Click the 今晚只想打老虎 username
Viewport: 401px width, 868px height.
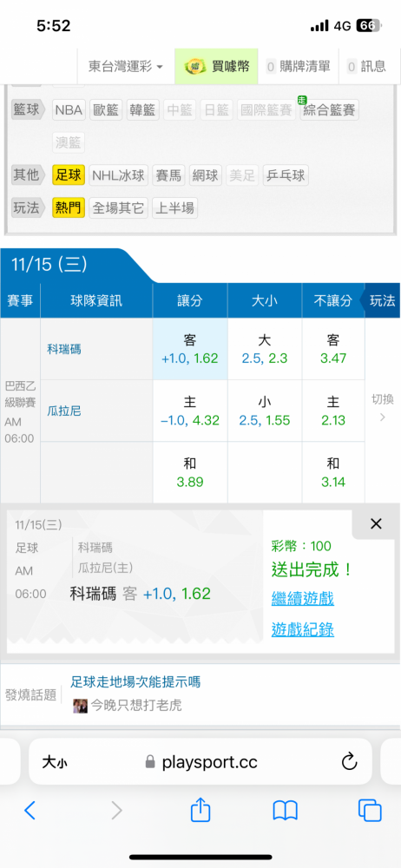(136, 705)
